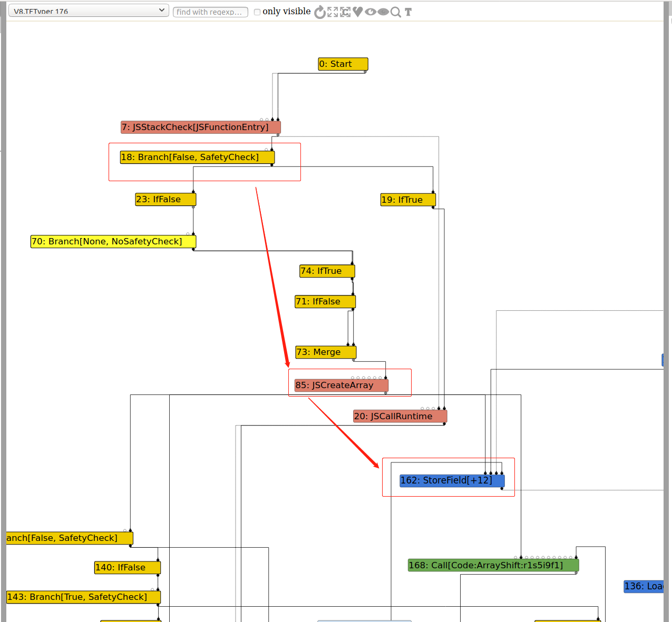Select the cut-off anch[False, SafetyCheck] node
This screenshot has height=622, width=672.
point(70,538)
